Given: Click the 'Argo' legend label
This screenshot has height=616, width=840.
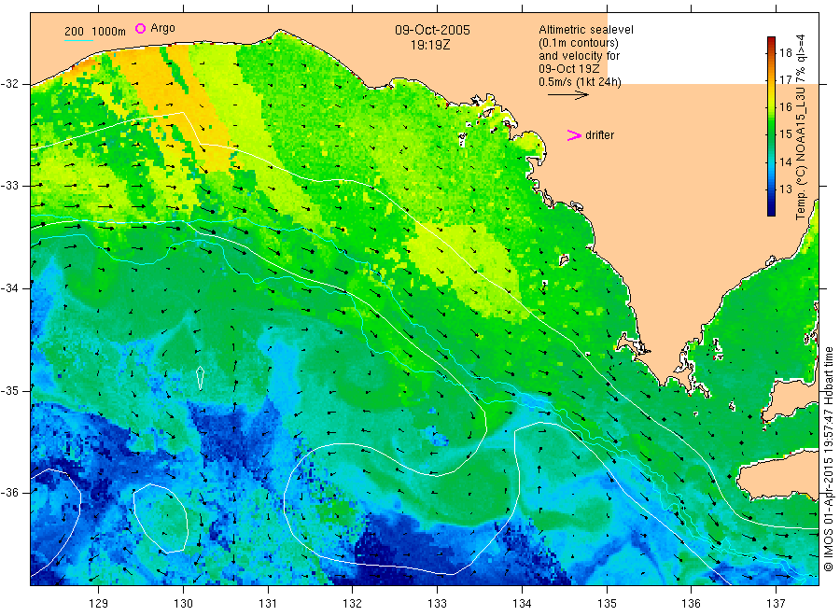Looking at the screenshot, I should [162, 28].
